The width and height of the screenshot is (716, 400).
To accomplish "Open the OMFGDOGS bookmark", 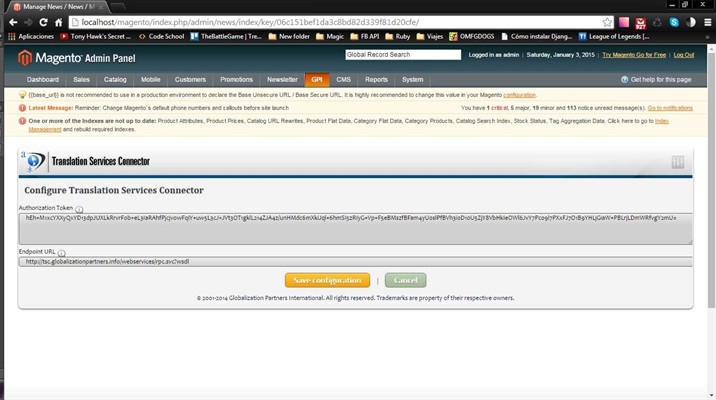I will click(472, 36).
